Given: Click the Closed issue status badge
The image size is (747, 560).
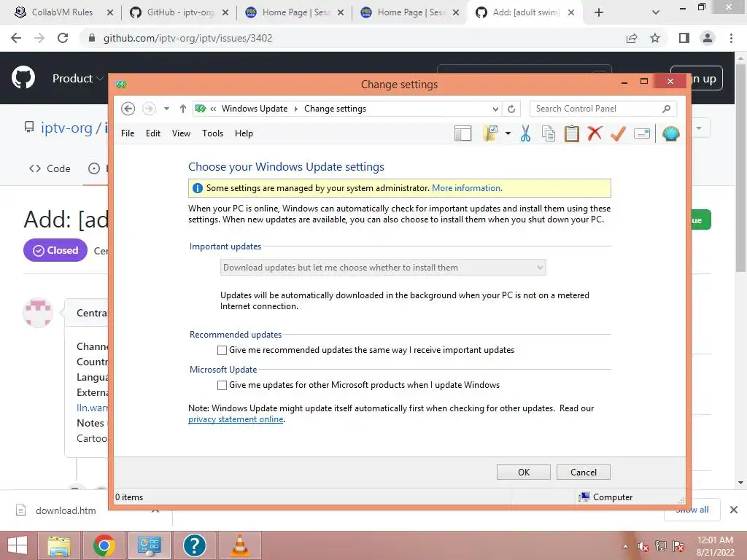Looking at the screenshot, I should [x=55, y=251].
